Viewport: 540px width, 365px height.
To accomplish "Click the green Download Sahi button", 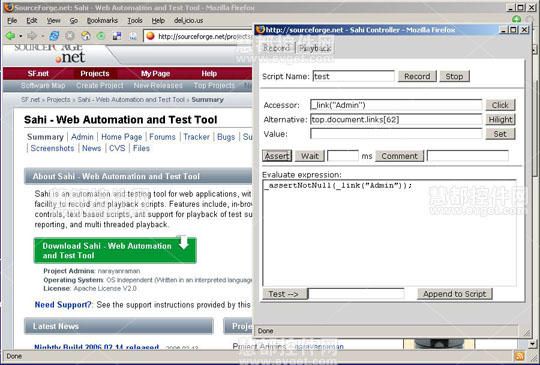I will 115,251.
